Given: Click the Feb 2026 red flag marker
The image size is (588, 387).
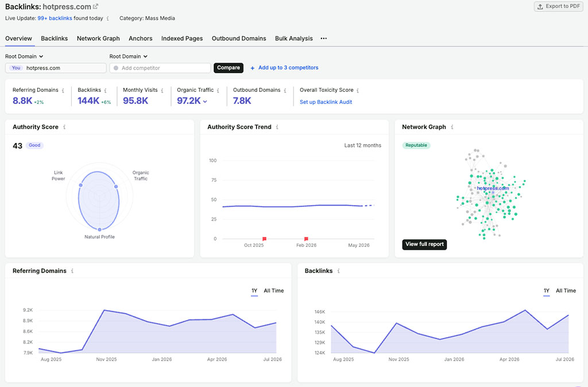Looking at the screenshot, I should point(306,239).
